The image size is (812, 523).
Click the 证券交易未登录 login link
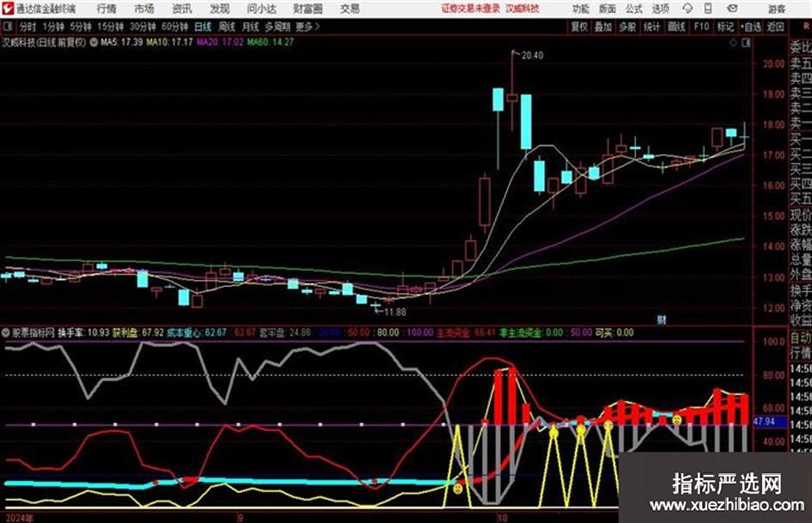471,9
